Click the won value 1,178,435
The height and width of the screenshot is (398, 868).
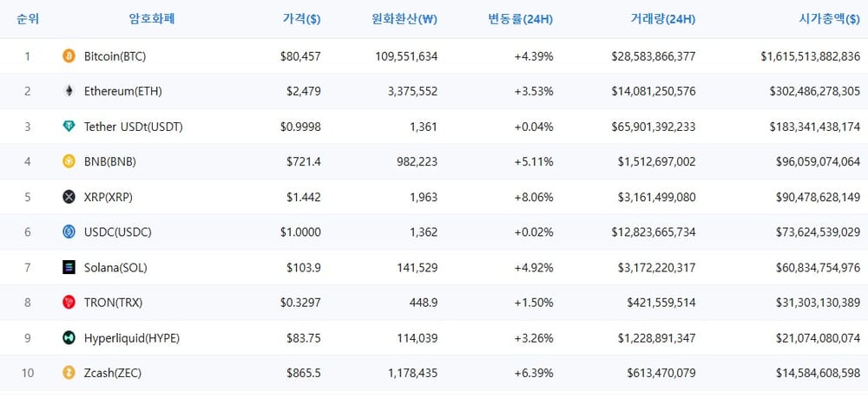pyautogui.click(x=413, y=374)
